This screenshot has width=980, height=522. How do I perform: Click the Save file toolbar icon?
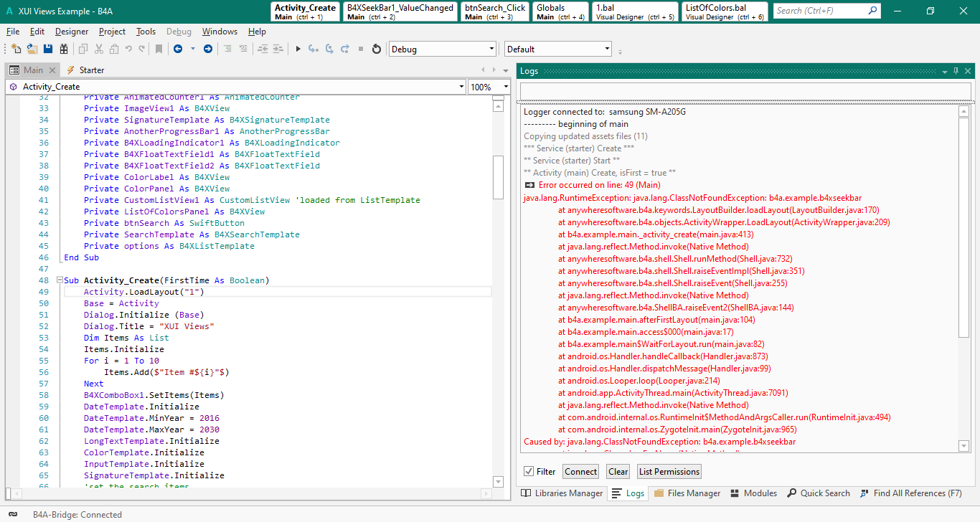[48, 49]
